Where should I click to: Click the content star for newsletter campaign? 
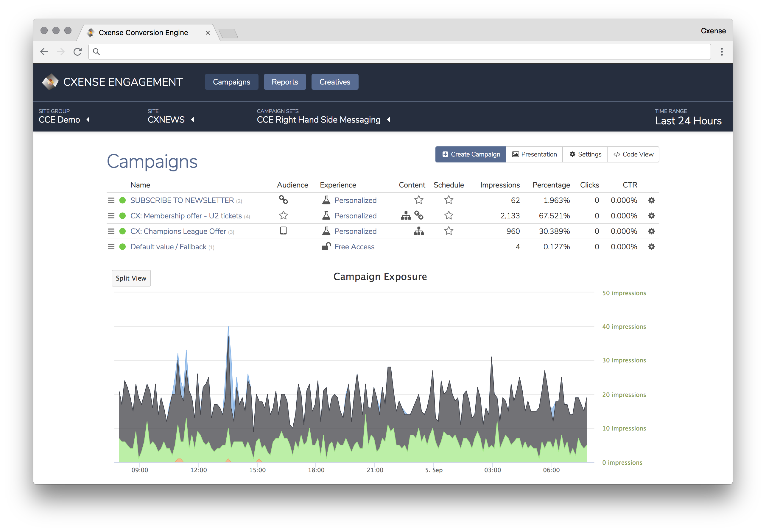pos(418,200)
